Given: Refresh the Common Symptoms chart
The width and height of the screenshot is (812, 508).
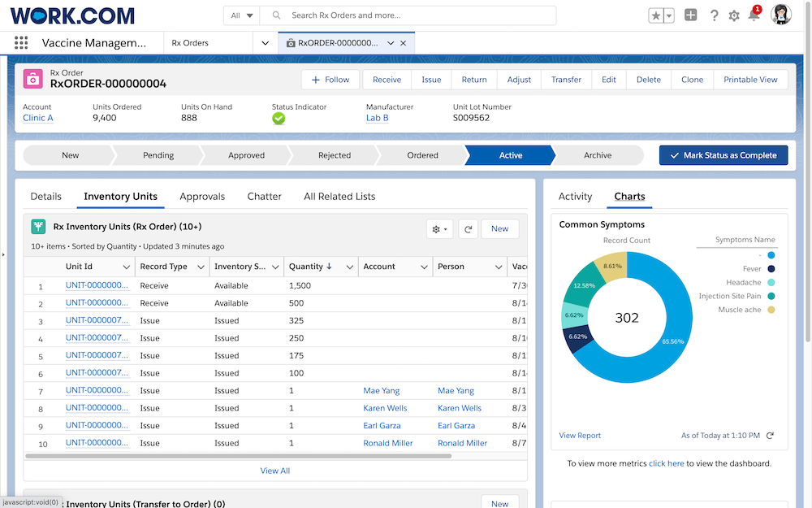Looking at the screenshot, I should click(770, 436).
